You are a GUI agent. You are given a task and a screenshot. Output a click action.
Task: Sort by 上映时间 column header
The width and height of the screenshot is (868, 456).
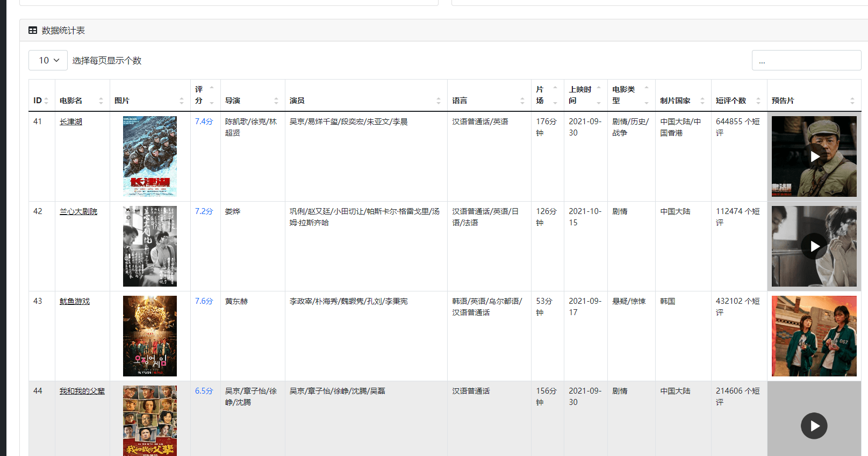coord(586,96)
